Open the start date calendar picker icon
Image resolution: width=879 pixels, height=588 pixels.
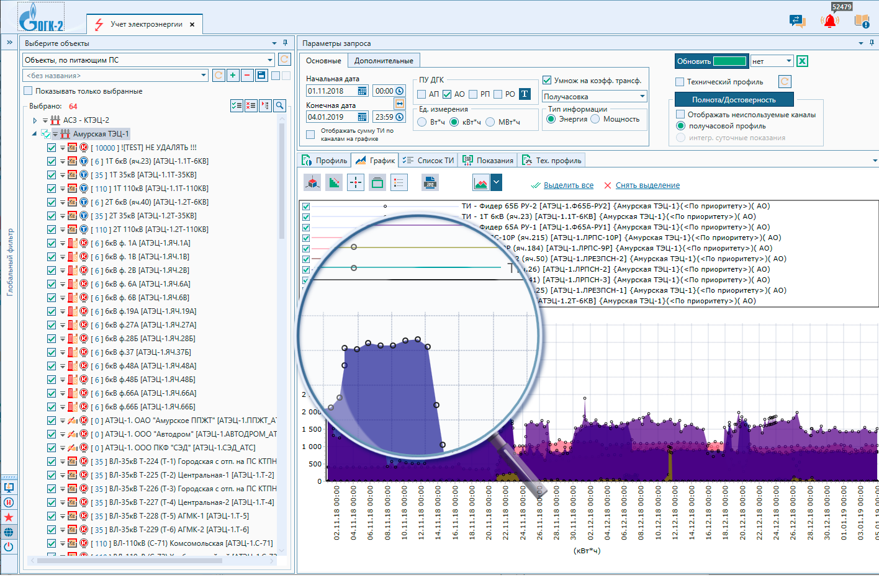[363, 91]
